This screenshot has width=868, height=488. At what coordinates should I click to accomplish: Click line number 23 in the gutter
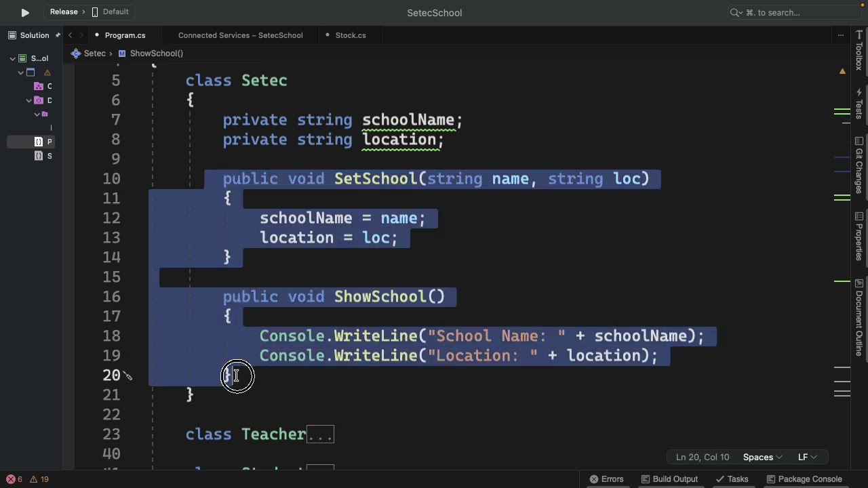[x=111, y=434]
